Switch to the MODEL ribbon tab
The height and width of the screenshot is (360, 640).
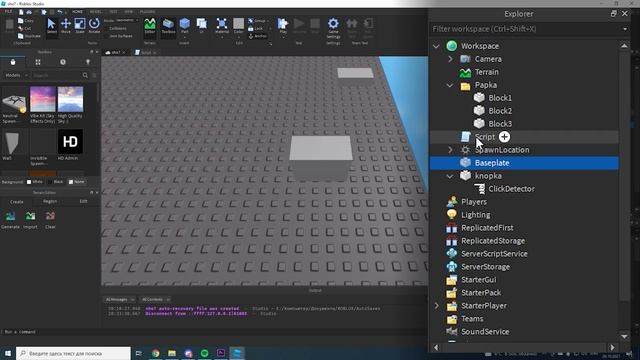96,12
